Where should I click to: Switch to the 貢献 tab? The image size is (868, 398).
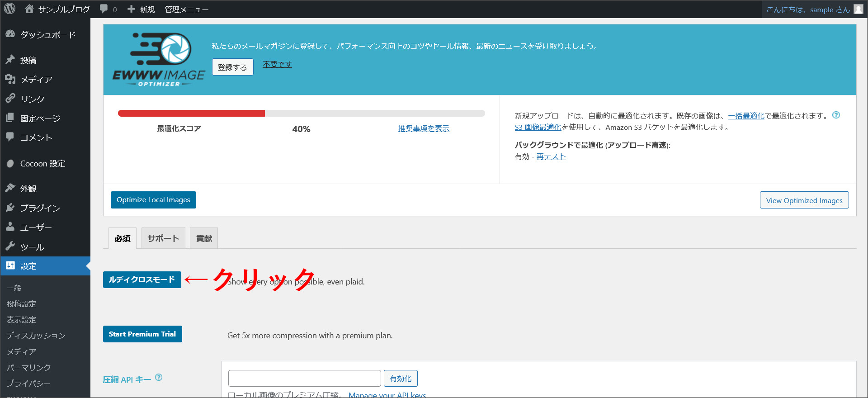204,238
